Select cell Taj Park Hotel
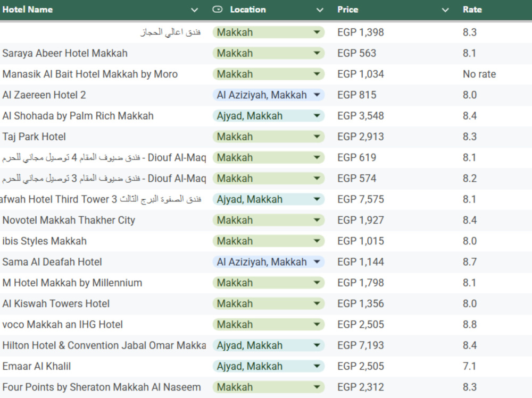 coord(34,137)
